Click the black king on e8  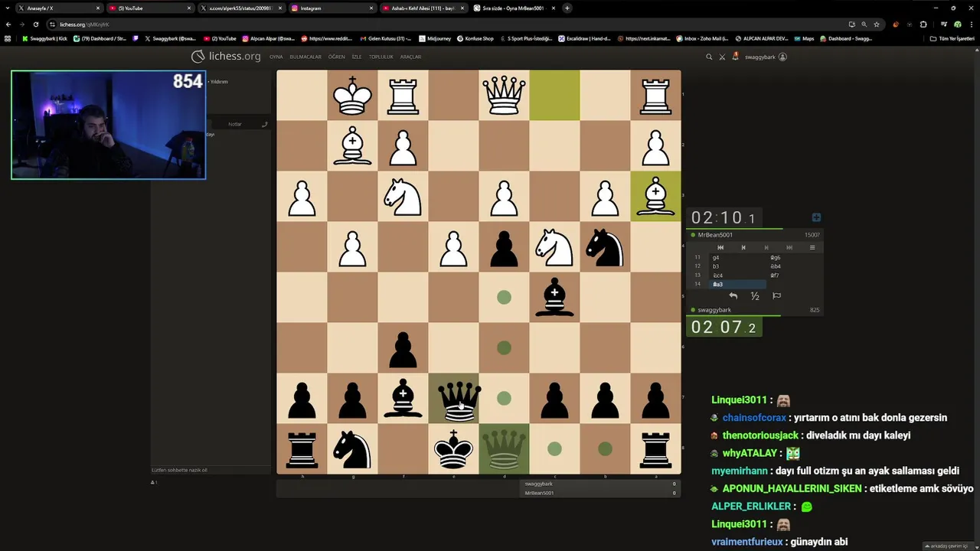point(453,449)
